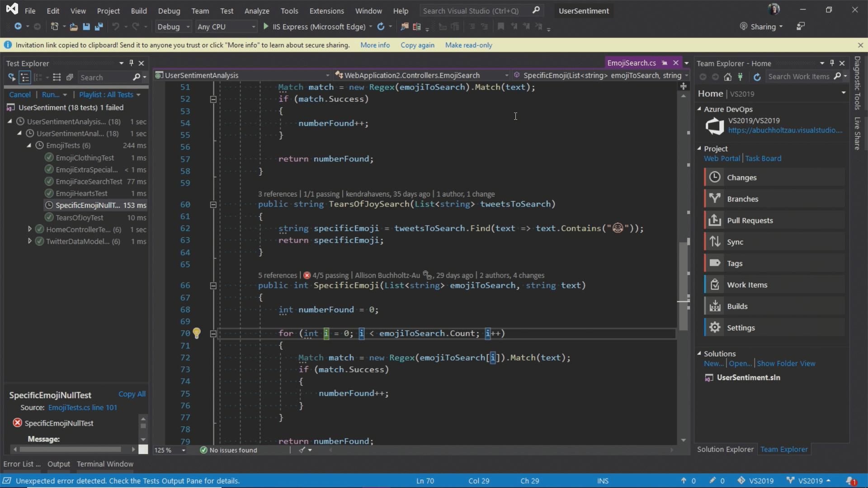Click the Pull Requests icon in Team Explorer
Screen dimensions: 868x488
coord(715,220)
